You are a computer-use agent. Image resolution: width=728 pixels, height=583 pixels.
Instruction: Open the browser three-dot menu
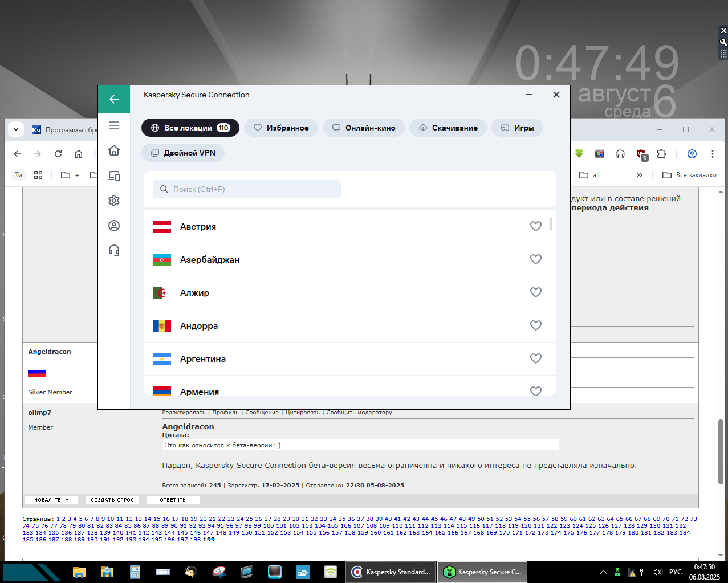(713, 154)
